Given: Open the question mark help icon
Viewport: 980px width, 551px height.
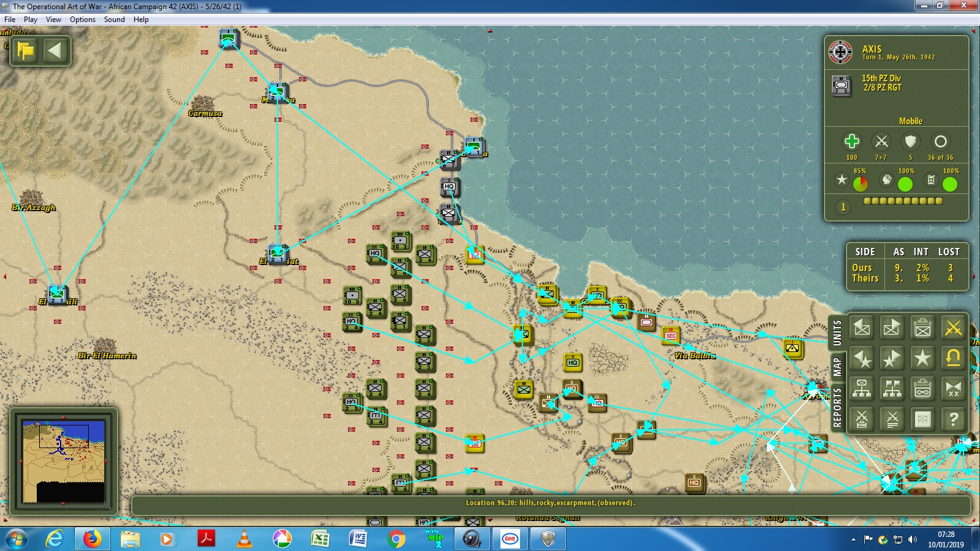Looking at the screenshot, I should point(953,419).
